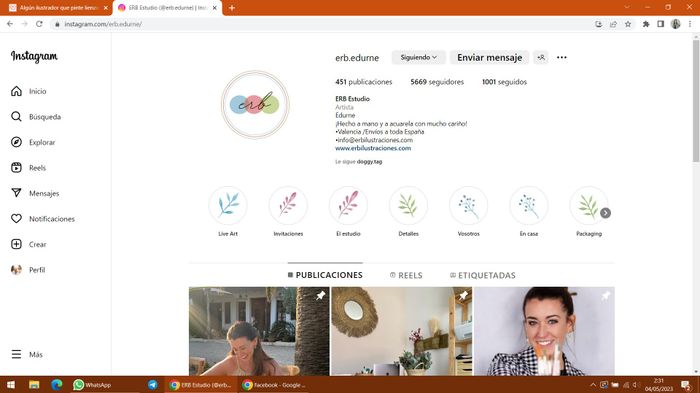Open Windows Start menu
The width and height of the screenshot is (700, 393).
pos(11,385)
